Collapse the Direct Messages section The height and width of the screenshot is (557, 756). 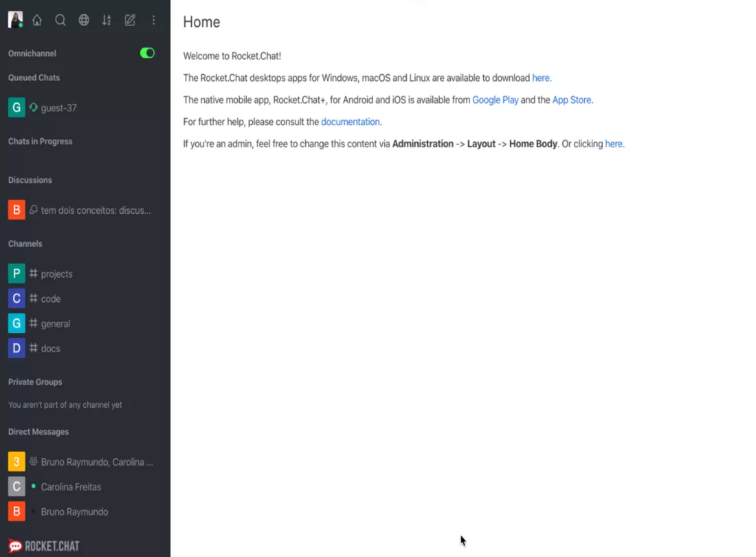(38, 432)
